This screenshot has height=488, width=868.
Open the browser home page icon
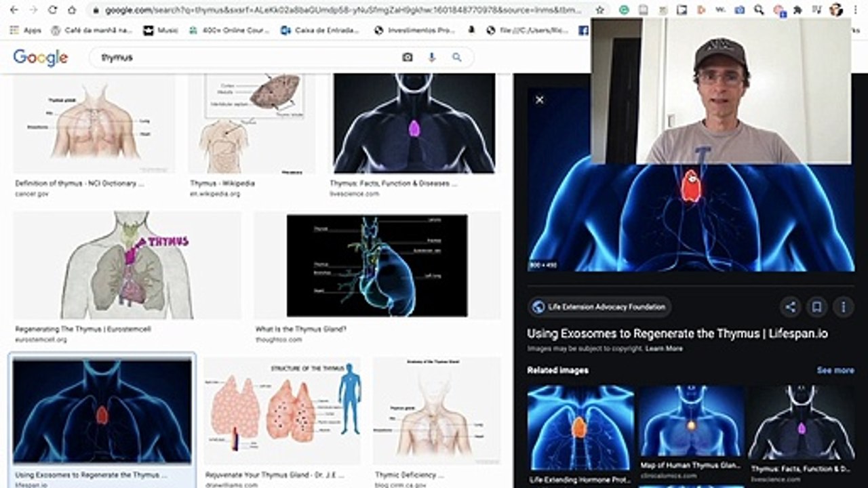pos(72,10)
